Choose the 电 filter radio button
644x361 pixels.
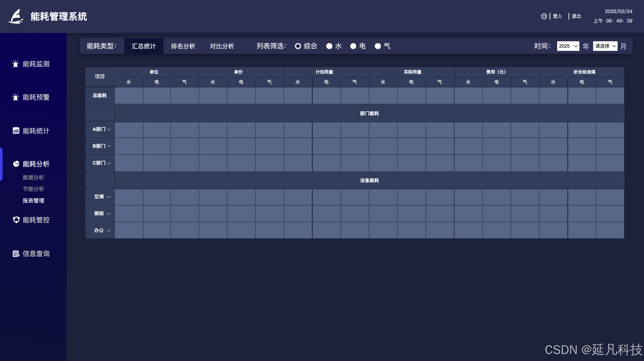(353, 46)
